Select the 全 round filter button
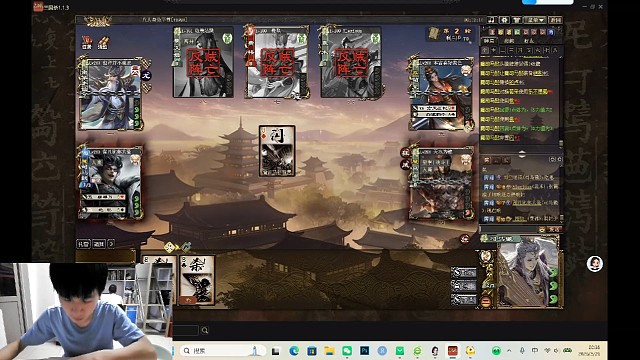 [x=485, y=50]
